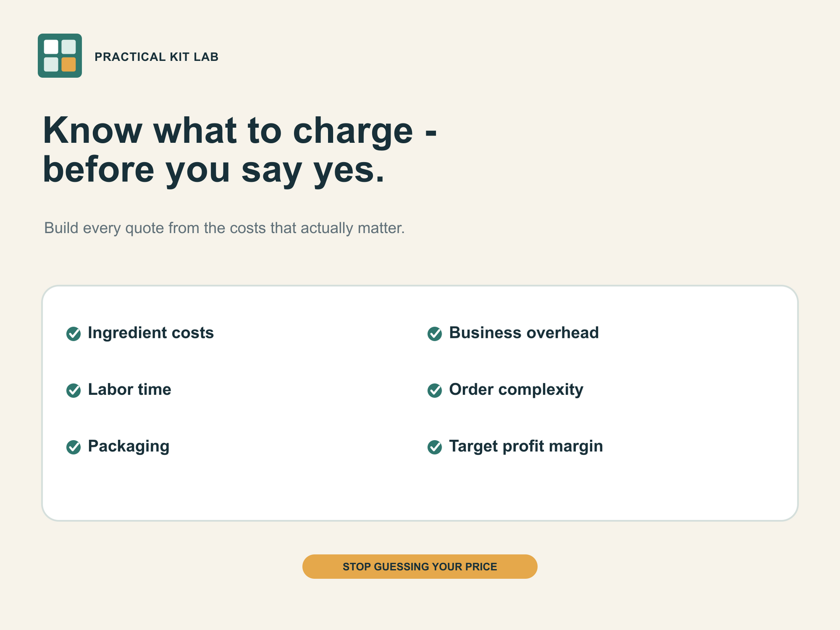Click the Practical Kit Lab grid logo

(60, 56)
